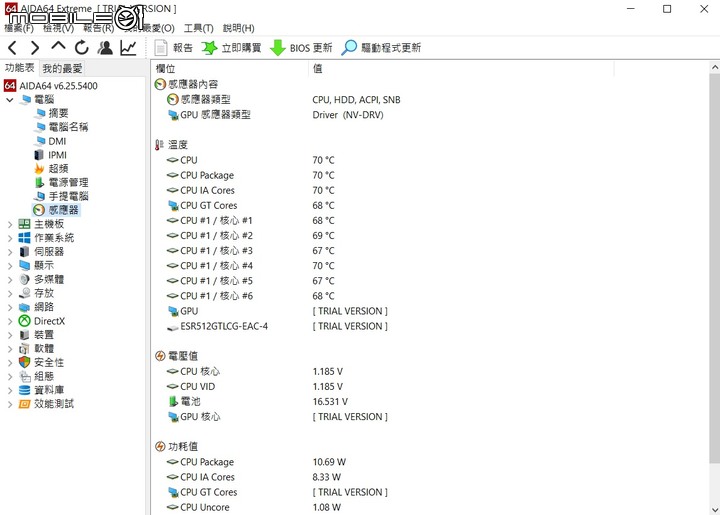The height and width of the screenshot is (515, 720).
Task: Open the 檢視(V) menu
Action: click(x=58, y=28)
